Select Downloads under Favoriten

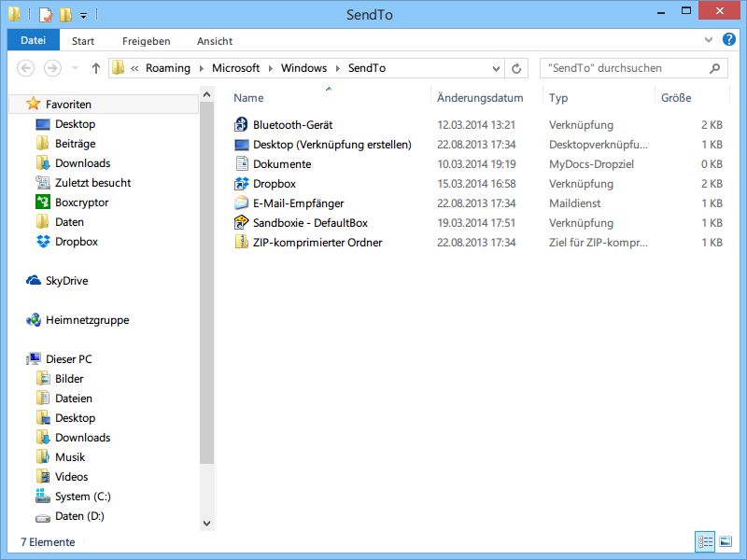pos(82,162)
